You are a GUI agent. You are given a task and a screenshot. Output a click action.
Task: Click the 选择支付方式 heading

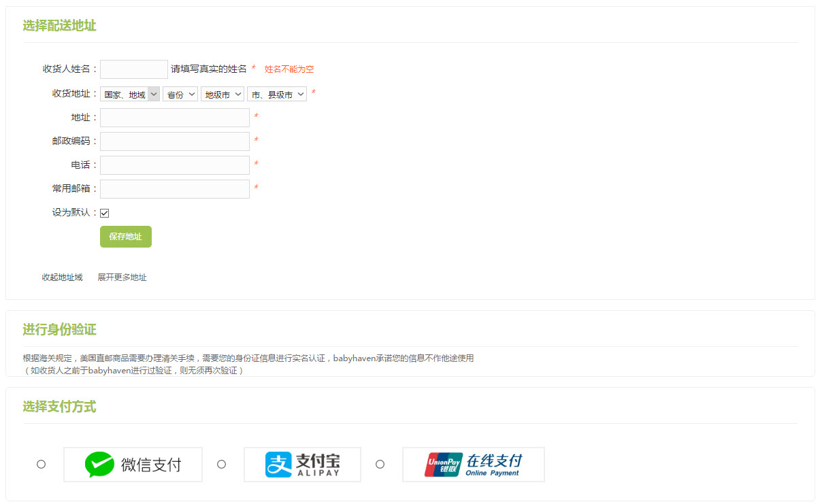59,407
